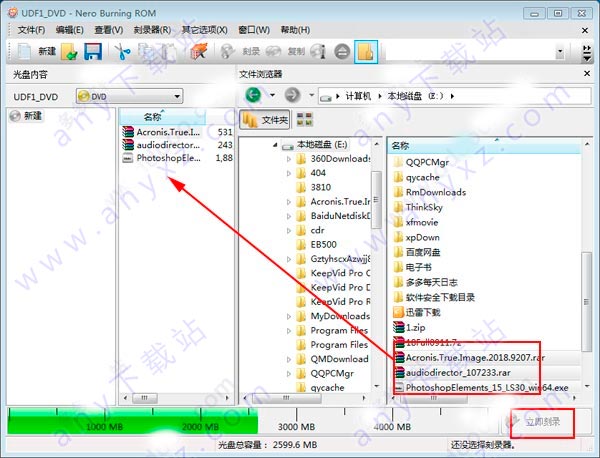The height and width of the screenshot is (458, 600).
Task: Show disc info via disc icon
Action: pos(318,52)
